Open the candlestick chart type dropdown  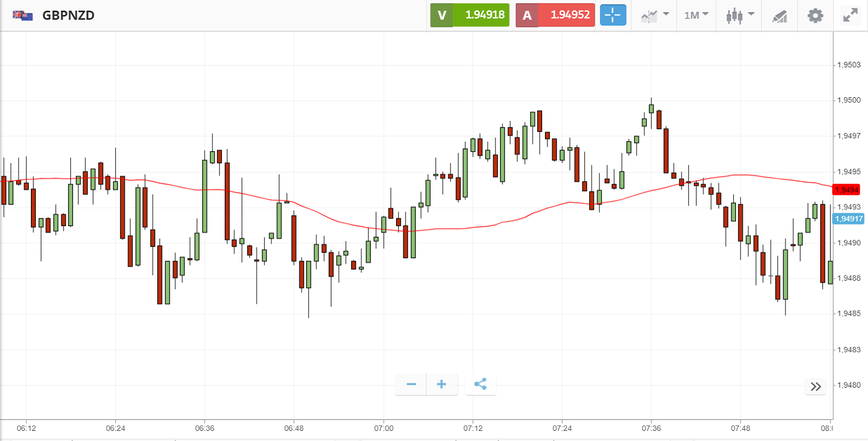[739, 15]
